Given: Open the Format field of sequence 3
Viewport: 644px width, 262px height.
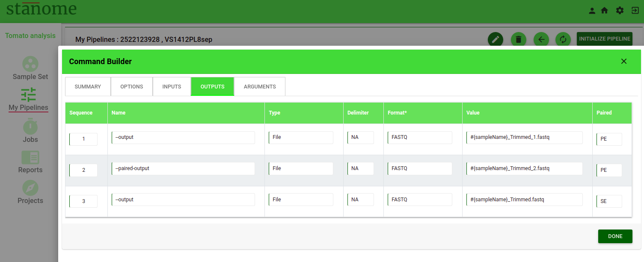Looking at the screenshot, I should [x=420, y=200].
